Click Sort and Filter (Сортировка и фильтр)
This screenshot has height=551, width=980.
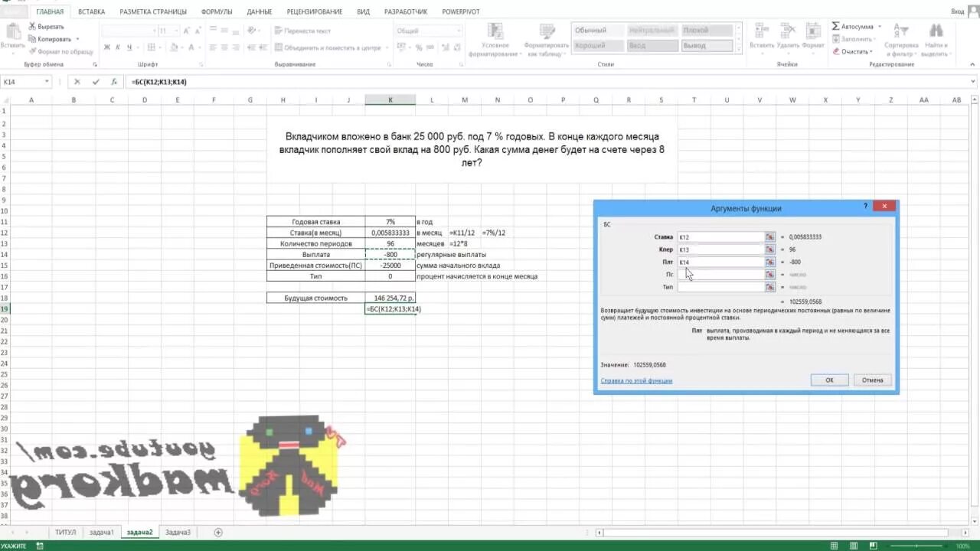click(x=900, y=40)
